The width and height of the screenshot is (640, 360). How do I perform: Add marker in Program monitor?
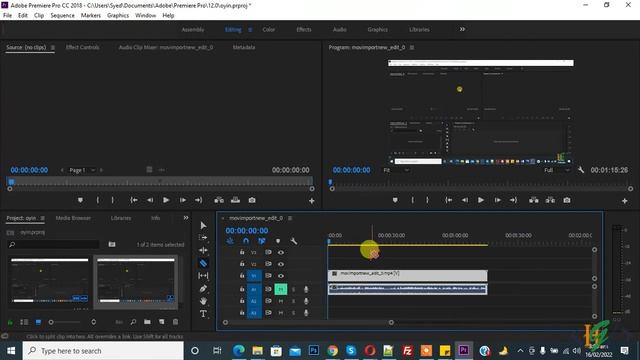[395, 200]
